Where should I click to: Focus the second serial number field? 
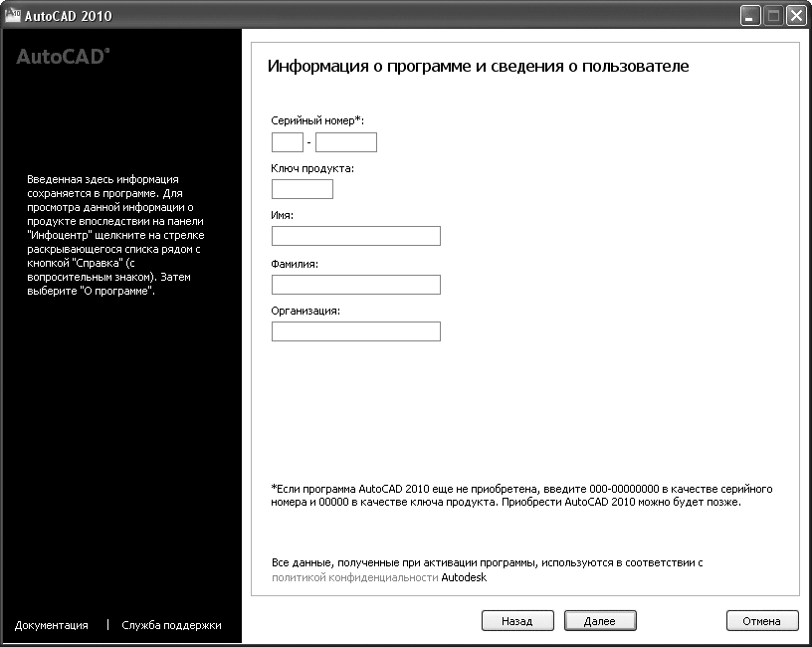(345, 142)
